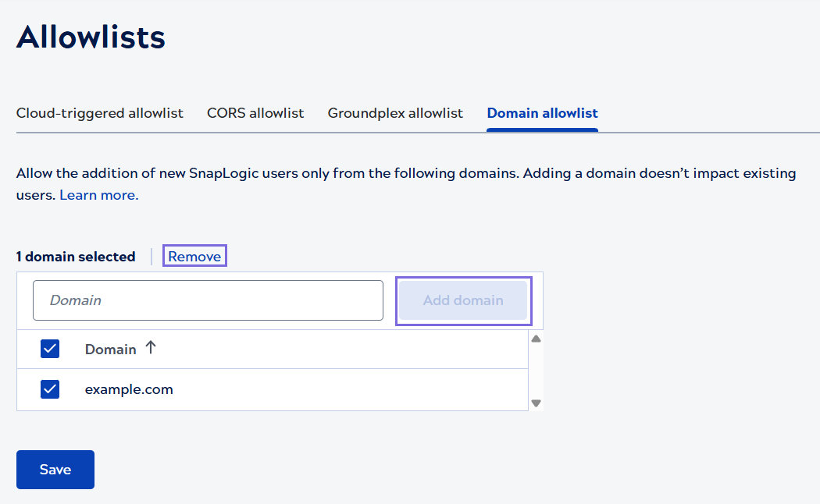This screenshot has width=820, height=504.
Task: Click the scrollbar down arrow
Action: coord(537,403)
